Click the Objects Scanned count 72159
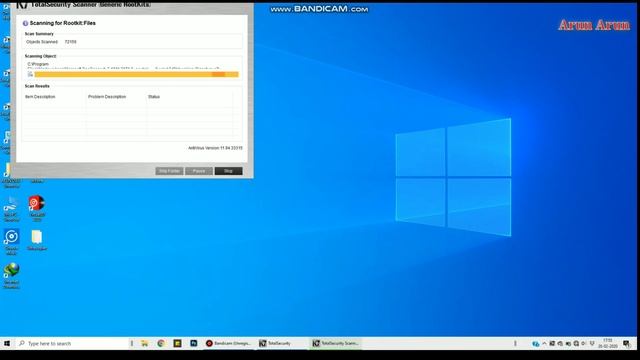The width and height of the screenshot is (640, 360). 70,42
